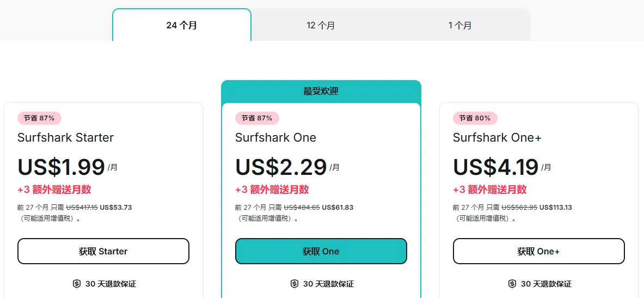Switch to the 12 个月 tab
Image resolution: width=644 pixels, height=298 pixels.
321,26
